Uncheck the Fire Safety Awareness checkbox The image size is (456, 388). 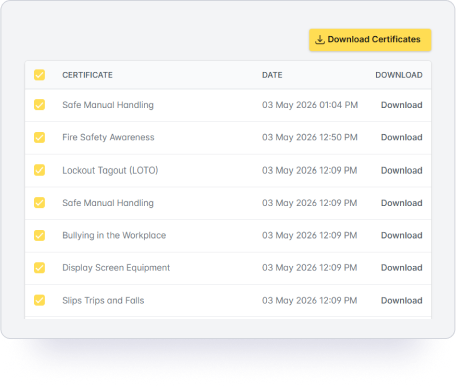[x=39, y=137]
